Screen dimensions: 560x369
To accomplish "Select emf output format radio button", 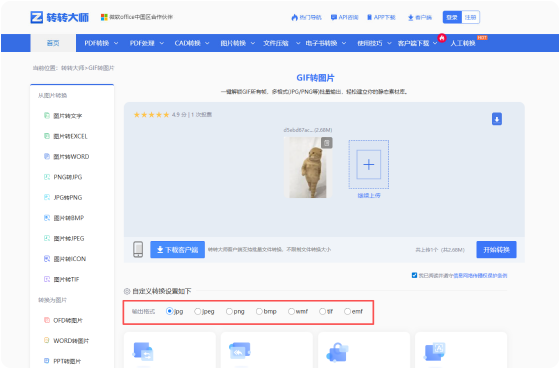I will 347,311.
